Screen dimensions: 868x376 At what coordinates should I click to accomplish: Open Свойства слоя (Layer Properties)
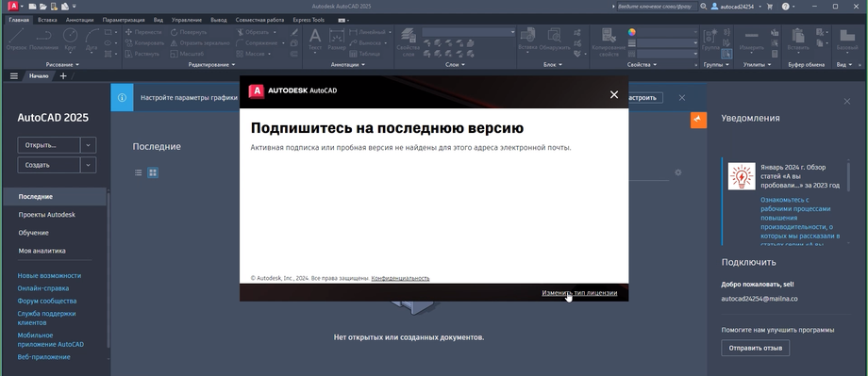408,42
